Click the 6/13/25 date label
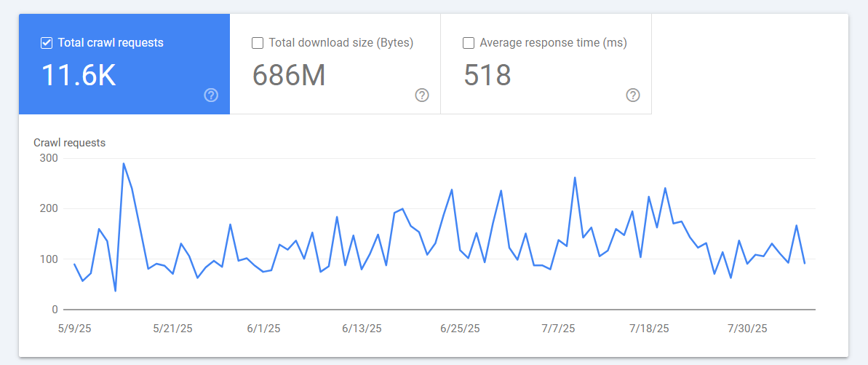Screen dimensions: 868x365 (x=362, y=329)
